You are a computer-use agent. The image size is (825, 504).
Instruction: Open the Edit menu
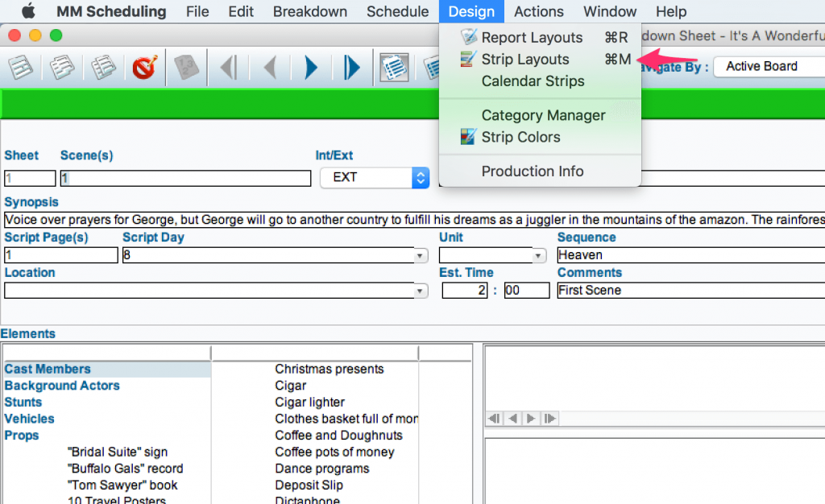pos(241,11)
